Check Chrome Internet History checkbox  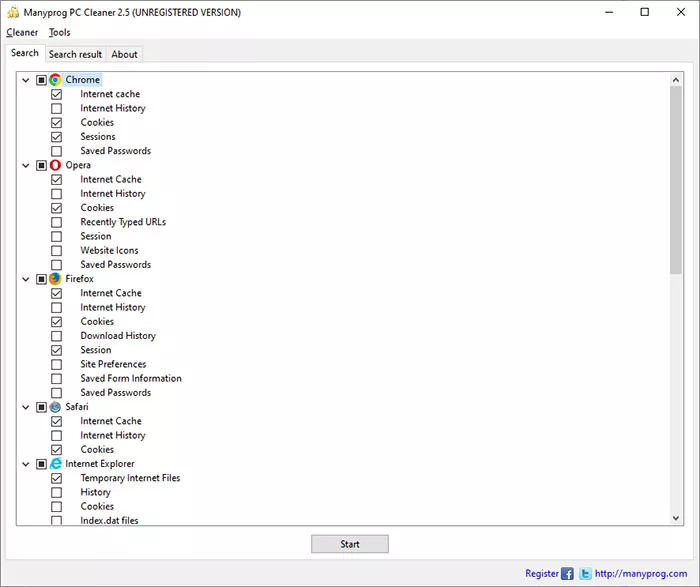(x=56, y=108)
